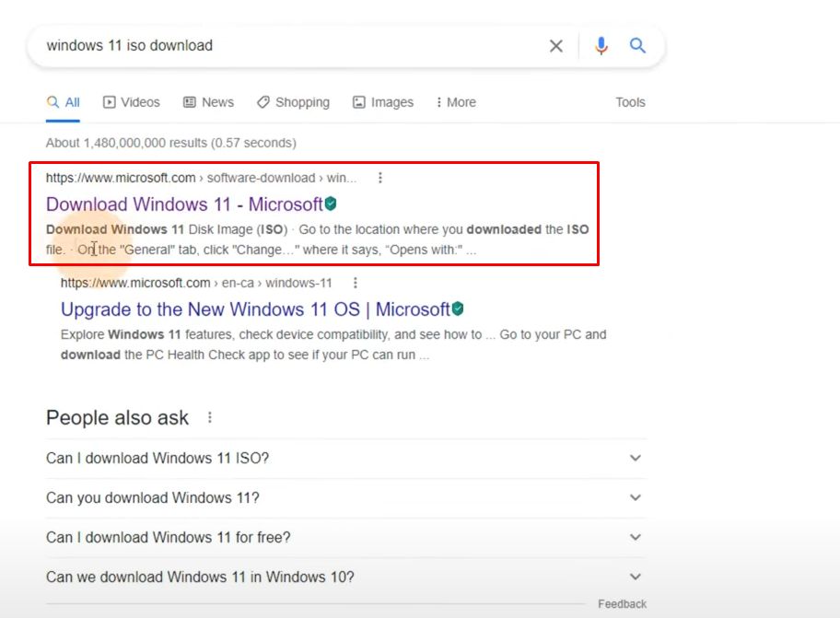Click the magnifying glass search icon
Image resolution: width=840 pixels, height=618 pixels.
[637, 44]
